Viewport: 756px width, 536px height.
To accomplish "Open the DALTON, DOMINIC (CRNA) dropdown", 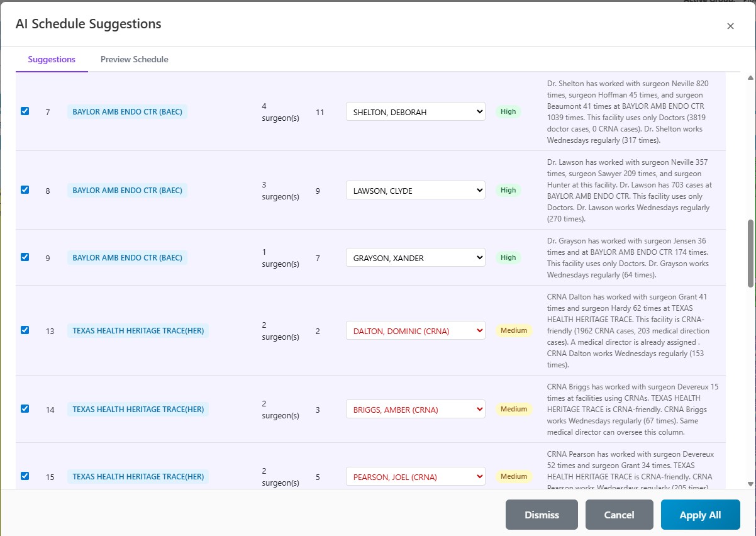I will coord(415,330).
